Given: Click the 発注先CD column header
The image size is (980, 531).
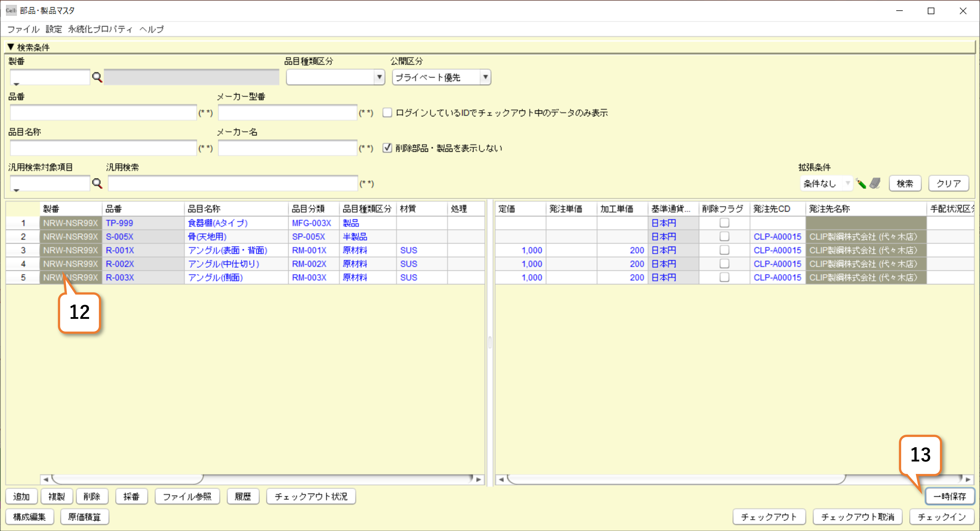Looking at the screenshot, I should 777,209.
